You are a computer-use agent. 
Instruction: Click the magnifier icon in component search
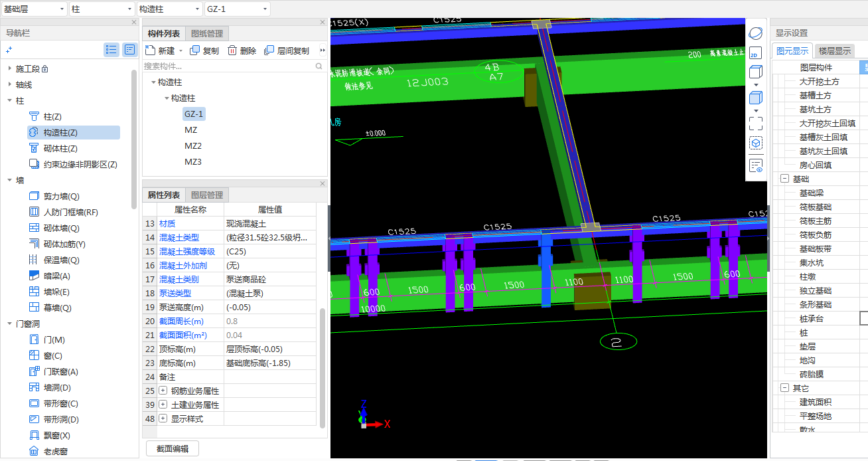click(x=319, y=66)
